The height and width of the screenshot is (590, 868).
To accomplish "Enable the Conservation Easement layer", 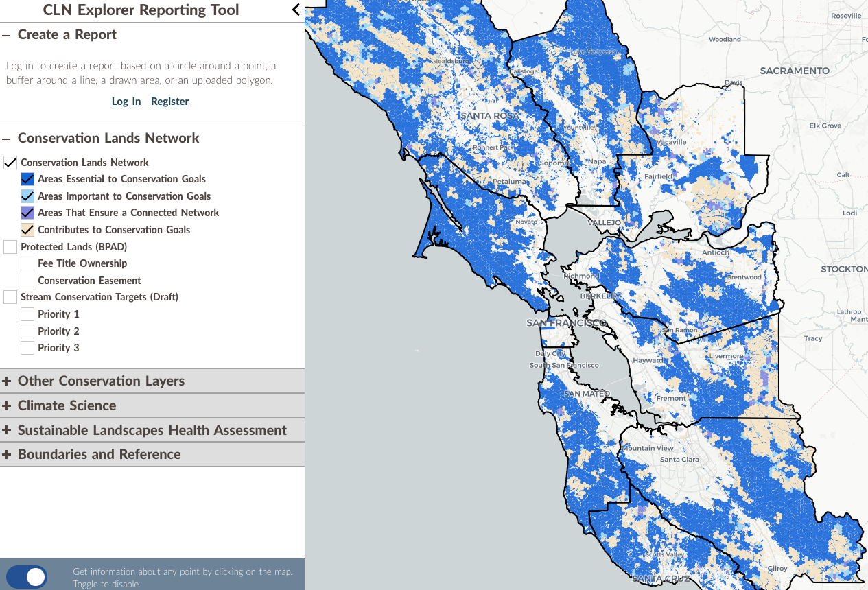I will point(27,281).
